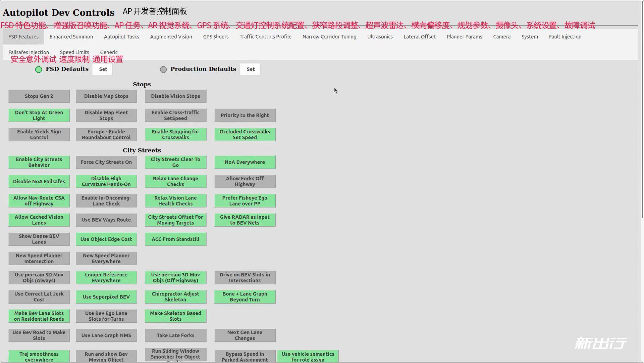The image size is (644, 363).
Task: Toggle Occluded Crosswalks Set Speed
Action: click(x=245, y=134)
